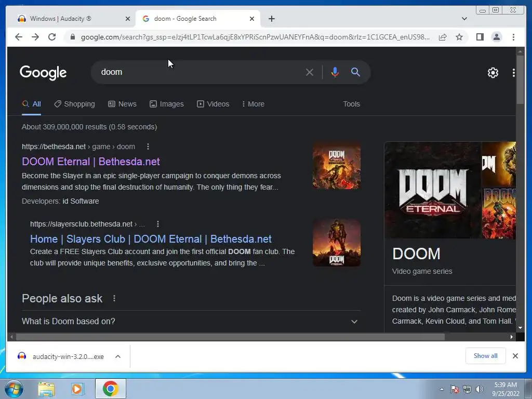This screenshot has width=532, height=399.
Task: Click the horizontal scrollbar thumb
Action: point(230,337)
